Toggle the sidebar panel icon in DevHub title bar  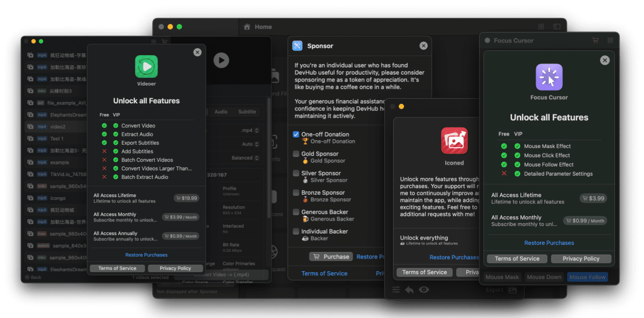click(557, 27)
